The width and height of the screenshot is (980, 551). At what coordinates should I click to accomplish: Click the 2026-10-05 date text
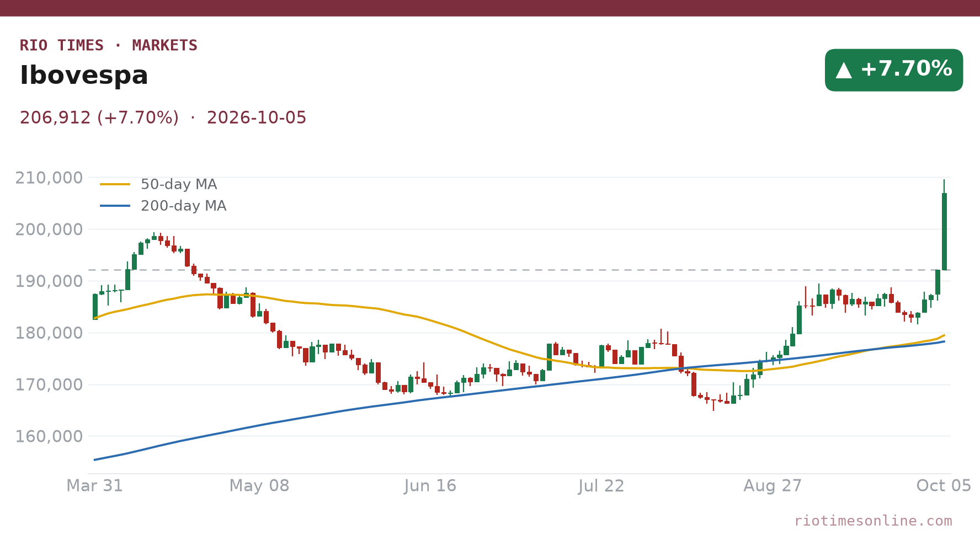[x=257, y=118]
